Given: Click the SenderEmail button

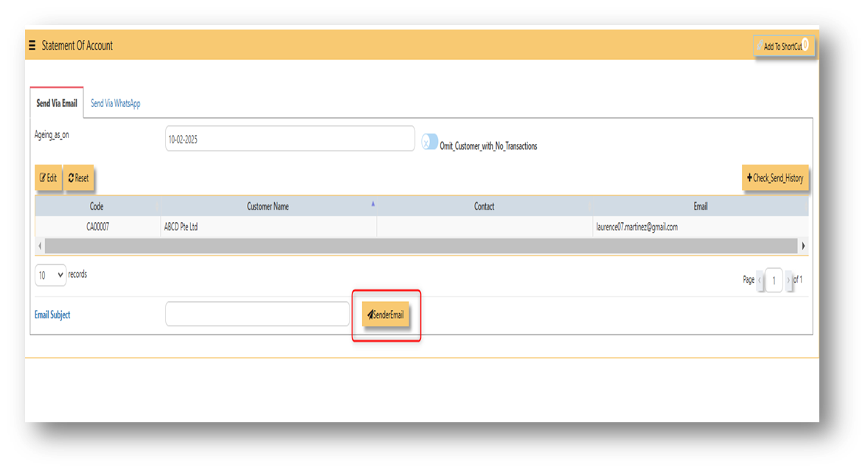Looking at the screenshot, I should 386,314.
